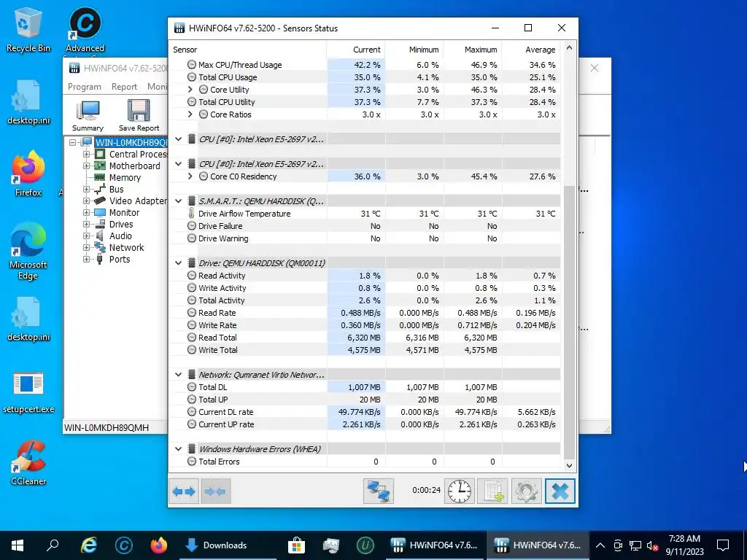The image size is (747, 560).
Task: Click scrollbar up arrow in sensors list
Action: pyautogui.click(x=569, y=47)
